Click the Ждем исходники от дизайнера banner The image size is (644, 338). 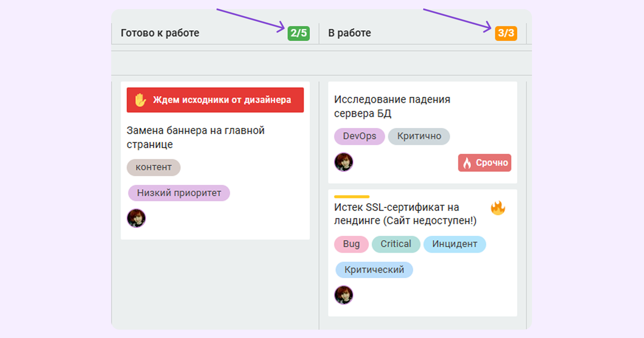215,100
